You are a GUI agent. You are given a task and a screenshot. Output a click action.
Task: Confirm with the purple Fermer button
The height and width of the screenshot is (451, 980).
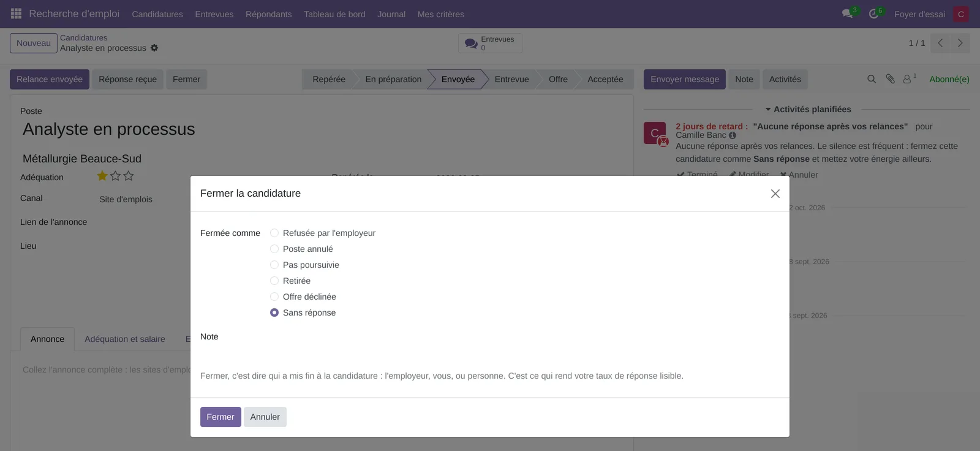[221, 417]
